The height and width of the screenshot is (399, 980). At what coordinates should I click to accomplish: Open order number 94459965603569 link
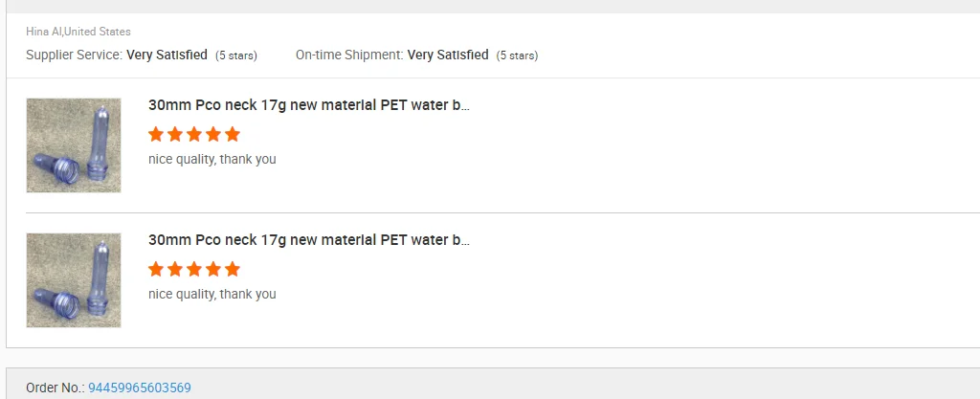[x=140, y=388]
